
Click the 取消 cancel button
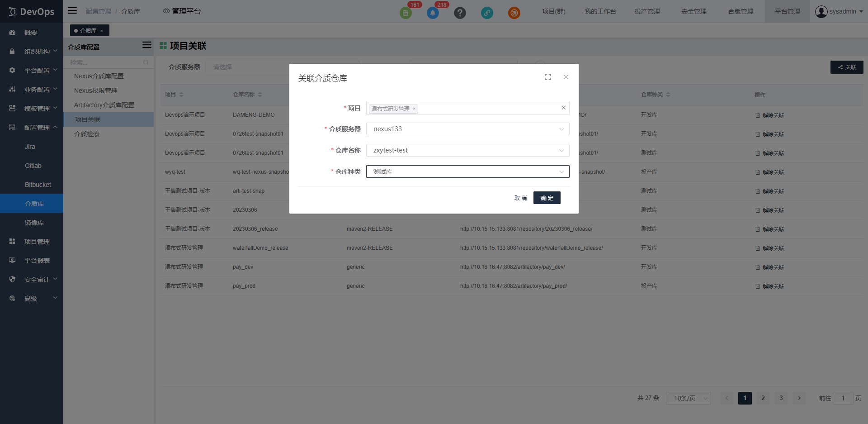(520, 198)
